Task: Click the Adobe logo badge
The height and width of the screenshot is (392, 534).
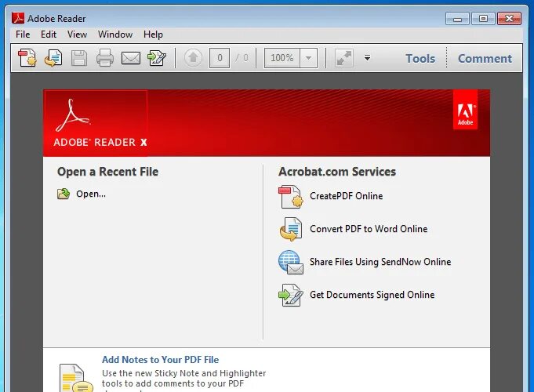Action: tap(465, 109)
